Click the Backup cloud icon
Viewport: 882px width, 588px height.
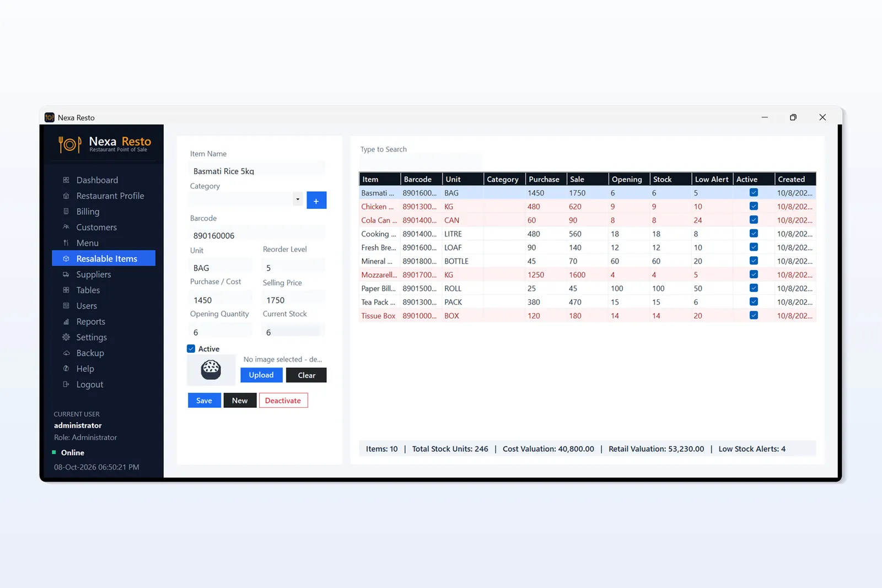66,353
